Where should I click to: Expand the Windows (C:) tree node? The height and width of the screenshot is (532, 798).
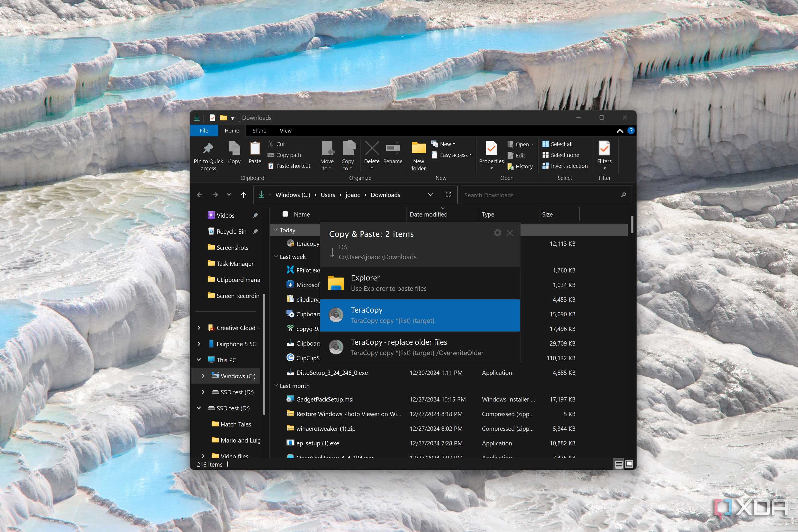point(203,376)
